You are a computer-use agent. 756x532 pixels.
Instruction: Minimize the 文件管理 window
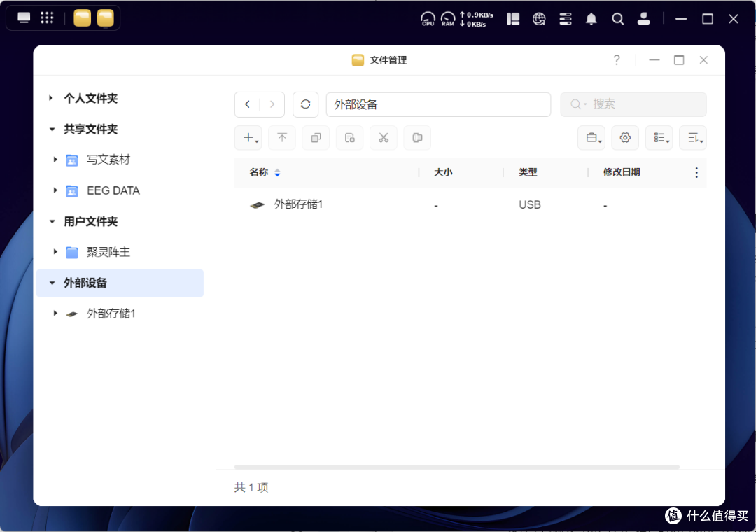[654, 59]
